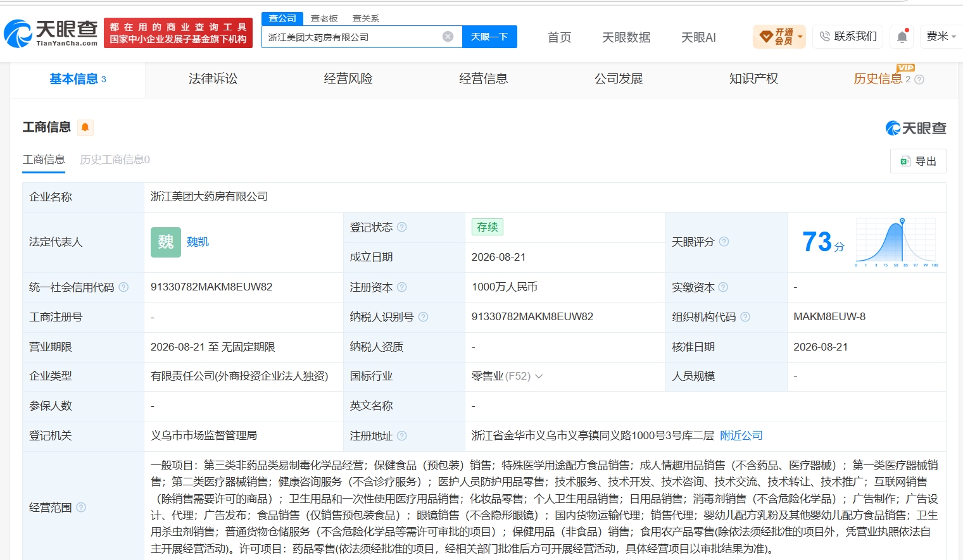963x560 pixels.
Task: Select the 历史工商信息0 sub-tab
Action: click(115, 159)
